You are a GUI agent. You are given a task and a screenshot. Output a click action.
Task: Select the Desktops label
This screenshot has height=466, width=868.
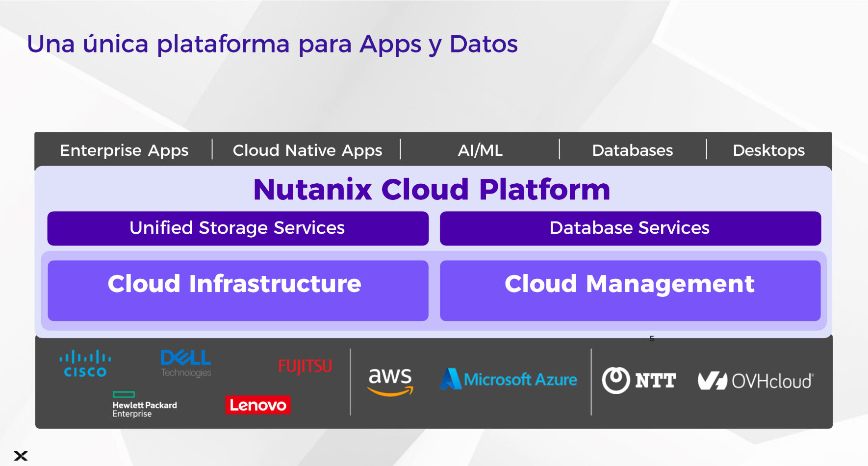768,150
